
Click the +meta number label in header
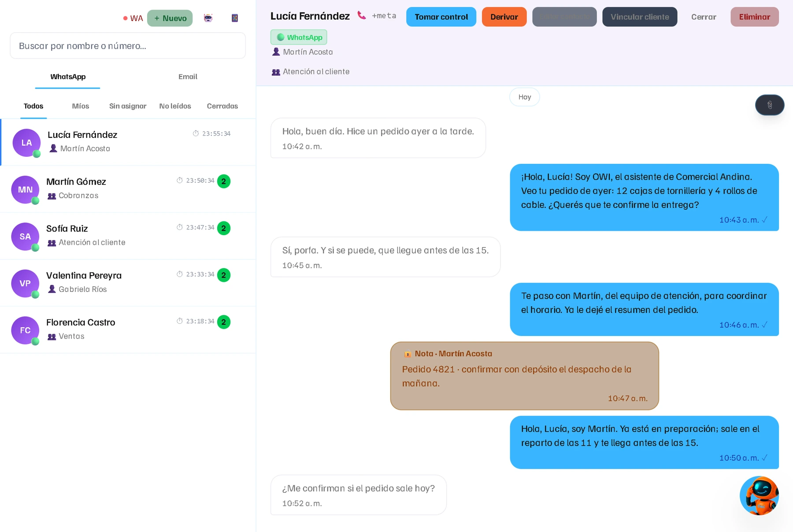coord(384,16)
